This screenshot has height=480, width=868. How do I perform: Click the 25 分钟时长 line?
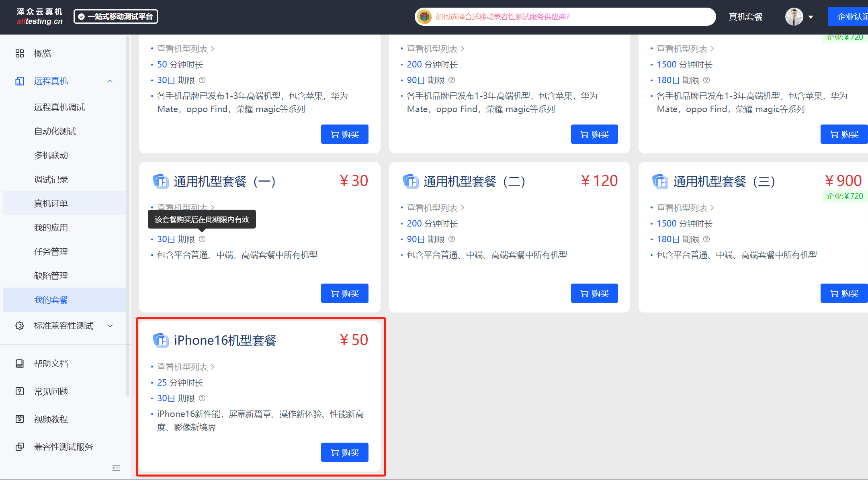(x=180, y=382)
